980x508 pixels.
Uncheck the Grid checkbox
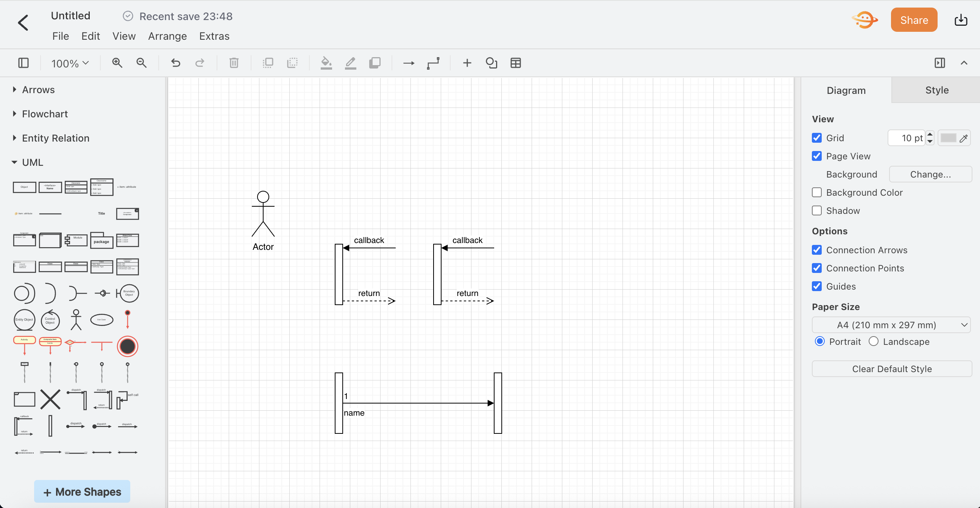point(816,138)
